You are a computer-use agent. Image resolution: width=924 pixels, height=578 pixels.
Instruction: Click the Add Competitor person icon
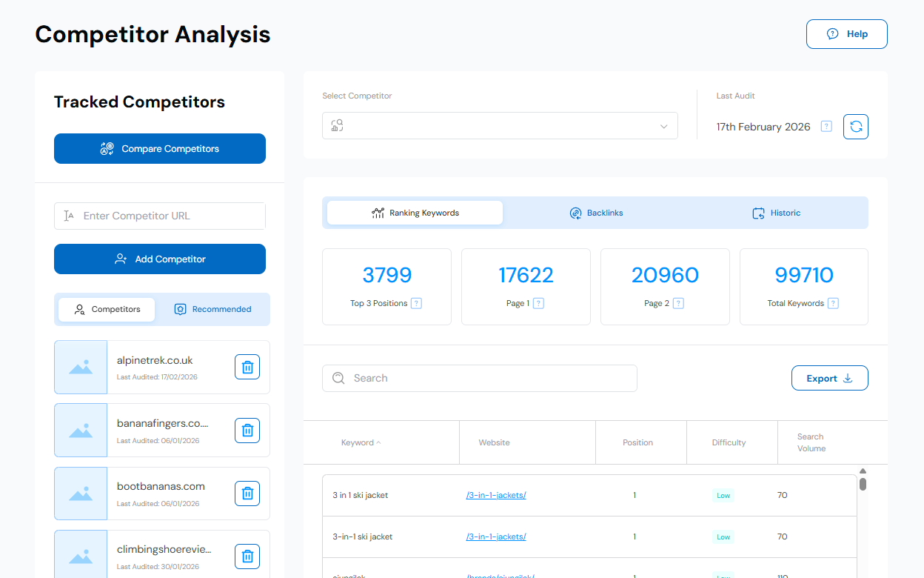pyautogui.click(x=121, y=259)
